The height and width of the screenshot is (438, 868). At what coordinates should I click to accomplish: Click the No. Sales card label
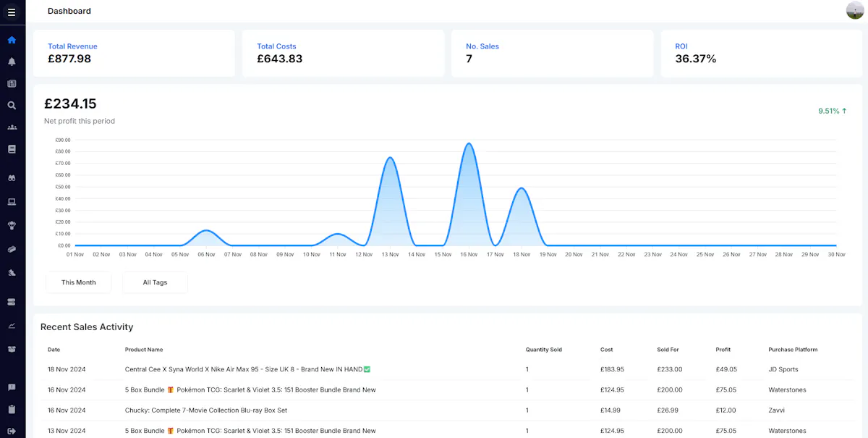[x=482, y=46]
